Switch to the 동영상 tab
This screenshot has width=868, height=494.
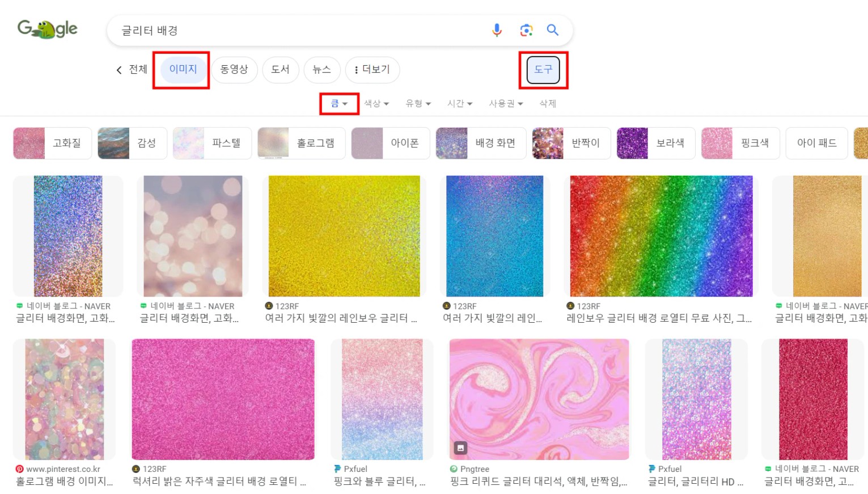coord(234,69)
